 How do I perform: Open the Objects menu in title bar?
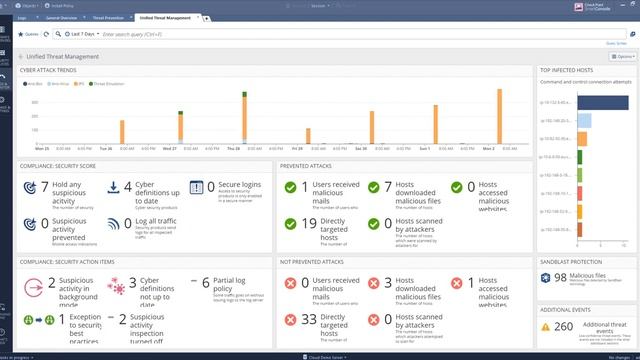[x=27, y=6]
